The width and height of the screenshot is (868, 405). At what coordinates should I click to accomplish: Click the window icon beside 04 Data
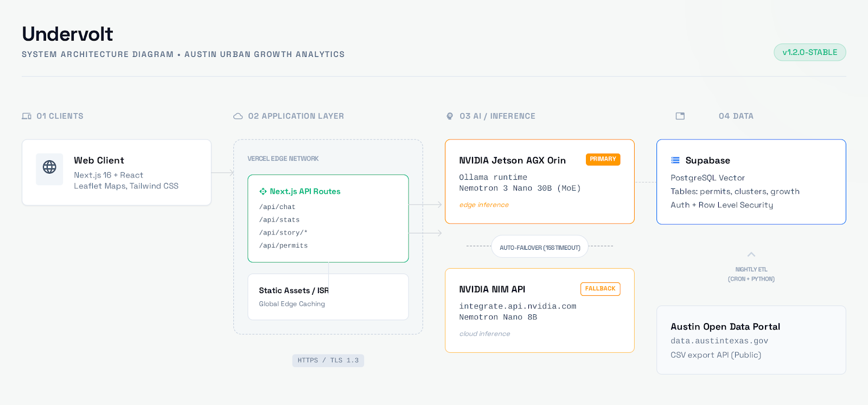pyautogui.click(x=680, y=116)
